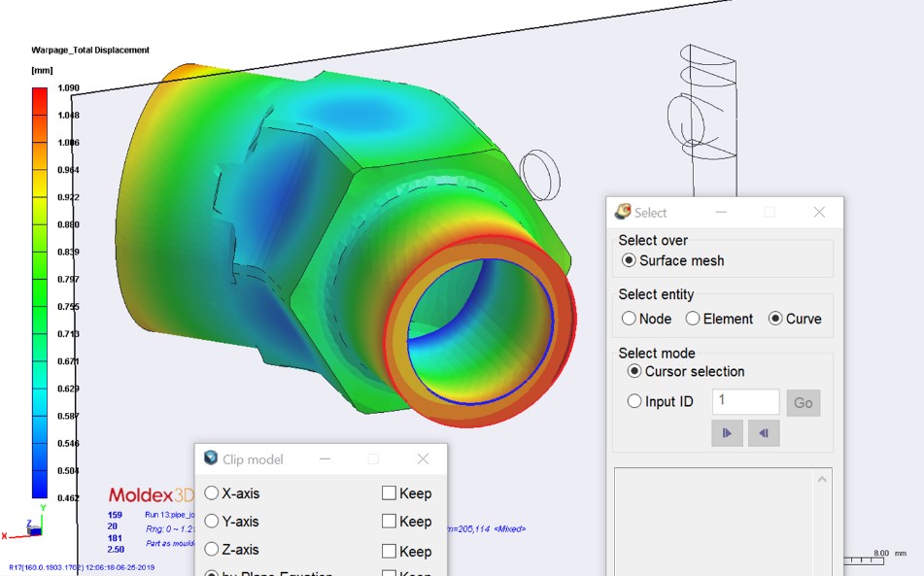
Task: Click the warpage displacement color legend bar
Action: [40, 292]
